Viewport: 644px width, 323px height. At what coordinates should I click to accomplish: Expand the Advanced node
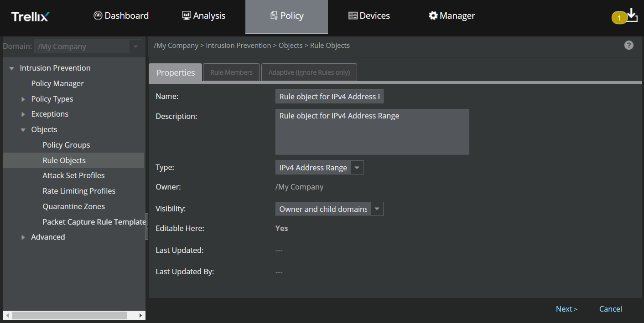pyautogui.click(x=23, y=237)
